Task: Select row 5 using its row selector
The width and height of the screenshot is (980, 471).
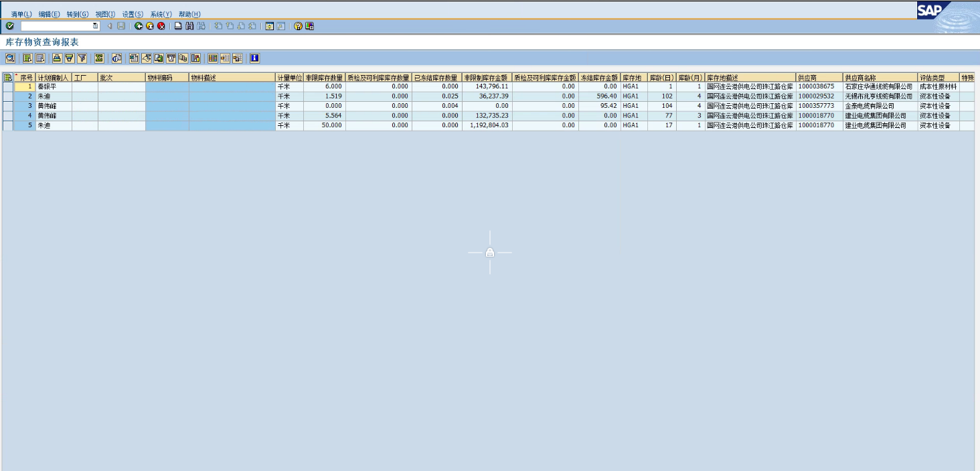Action: click(7, 125)
